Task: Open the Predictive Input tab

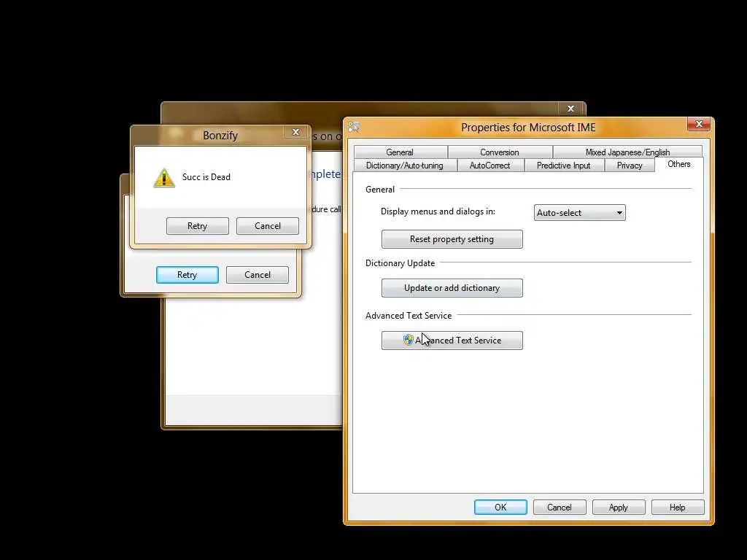Action: pos(564,166)
